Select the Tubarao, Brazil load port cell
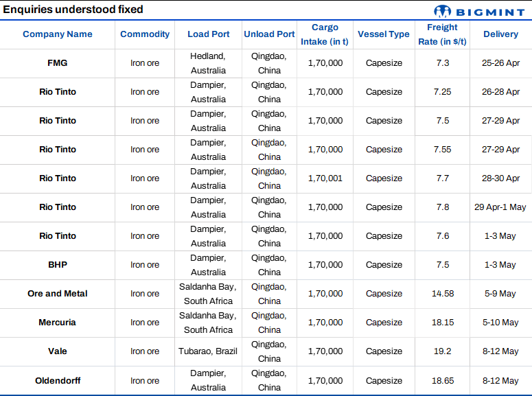The image size is (532, 396). (x=208, y=351)
